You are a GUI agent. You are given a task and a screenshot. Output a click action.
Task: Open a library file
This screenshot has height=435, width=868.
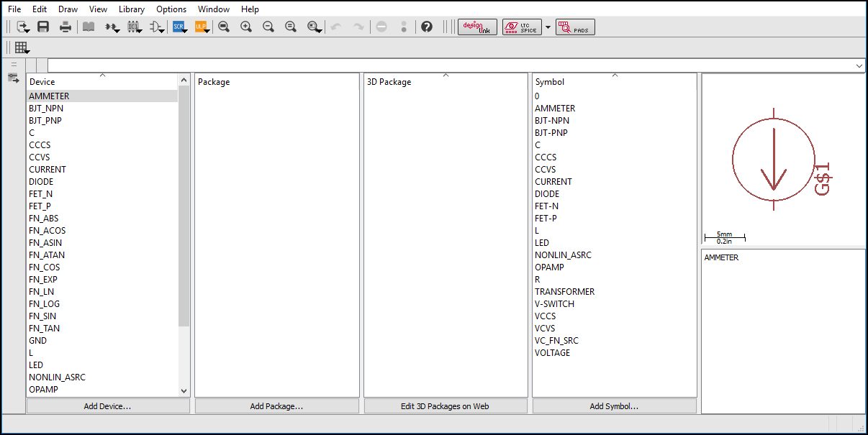[22, 27]
